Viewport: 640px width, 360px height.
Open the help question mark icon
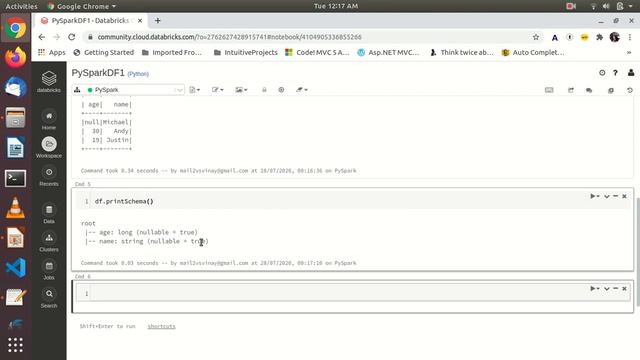click(x=615, y=73)
